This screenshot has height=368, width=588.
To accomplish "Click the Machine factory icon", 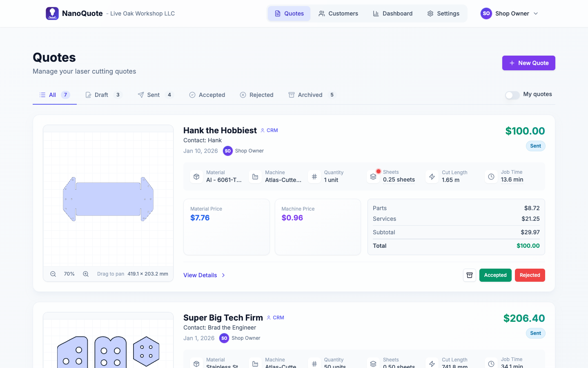I will (x=255, y=177).
